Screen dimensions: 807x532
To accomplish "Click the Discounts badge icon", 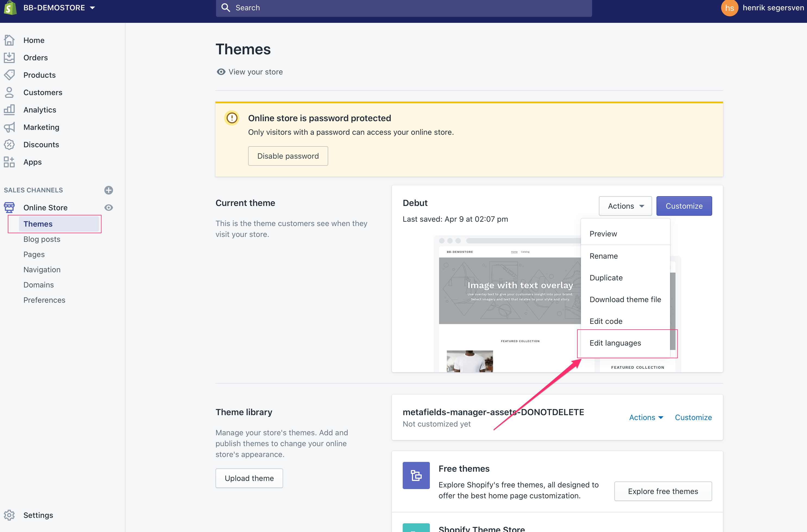I will click(9, 145).
